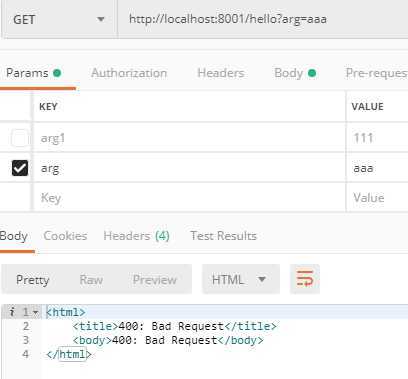408x379 pixels.
Task: Open the Authorization tab
Action: pyautogui.click(x=129, y=73)
